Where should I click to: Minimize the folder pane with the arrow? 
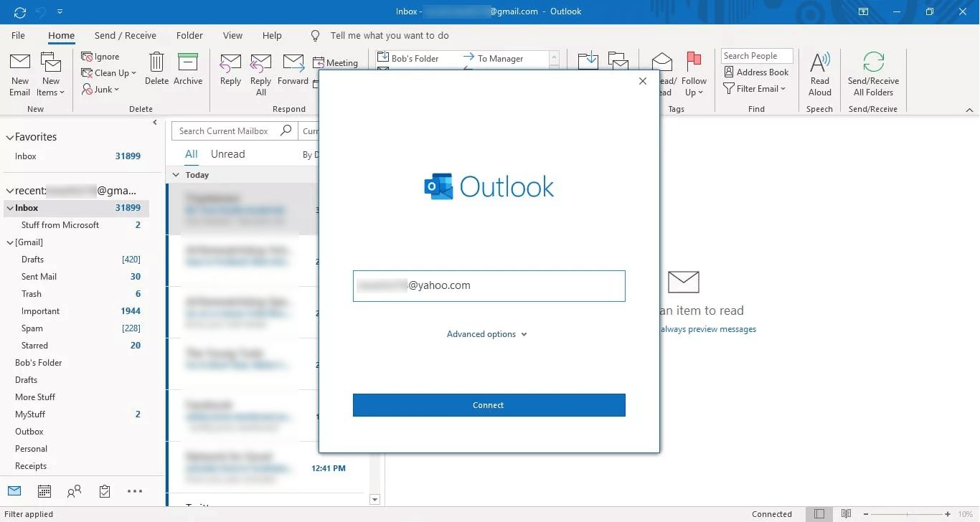click(x=155, y=123)
